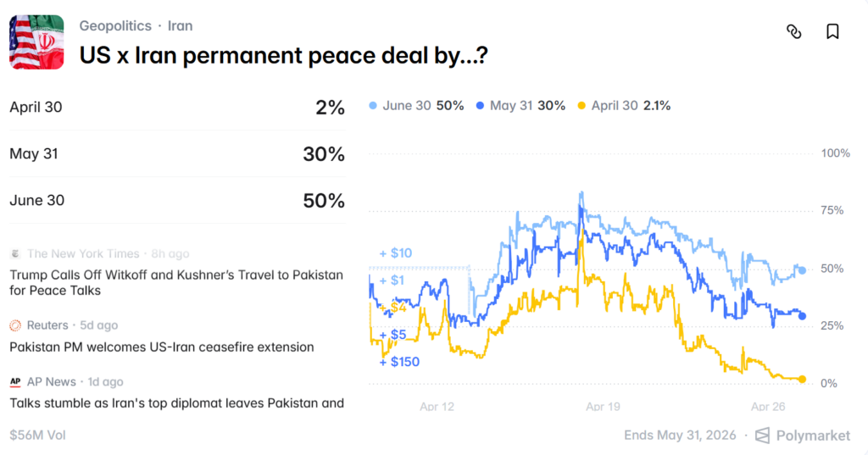Open the market title heading

(283, 56)
